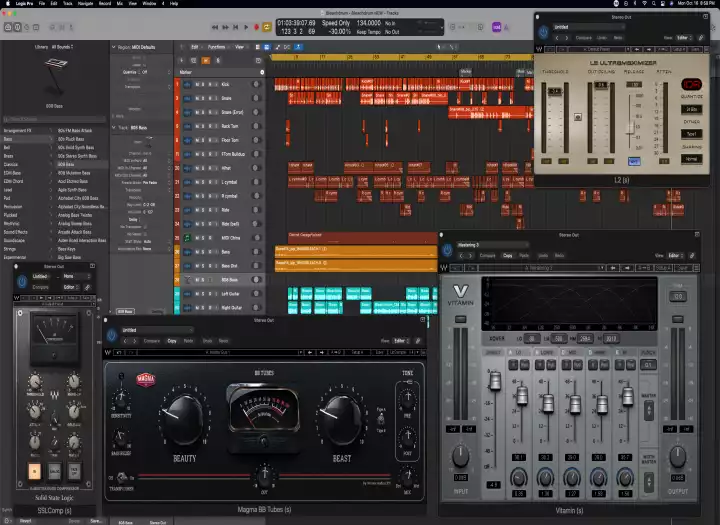
Task: Solo the Hihat track
Action: point(203,168)
